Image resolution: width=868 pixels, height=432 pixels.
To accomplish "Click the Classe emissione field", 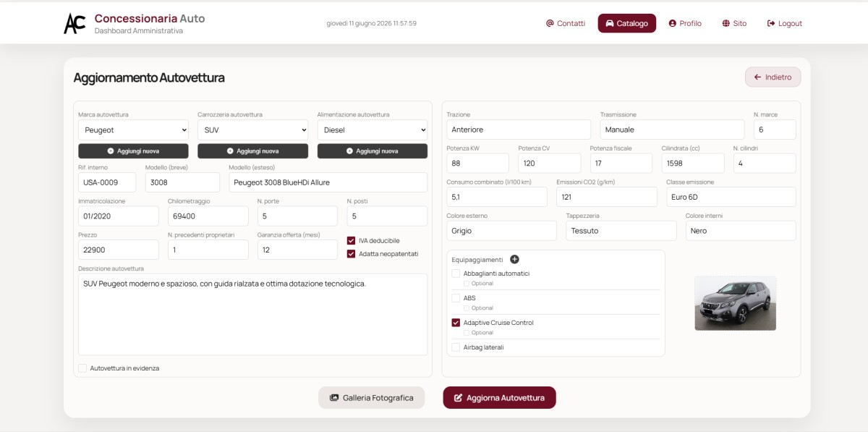I will pos(731,197).
